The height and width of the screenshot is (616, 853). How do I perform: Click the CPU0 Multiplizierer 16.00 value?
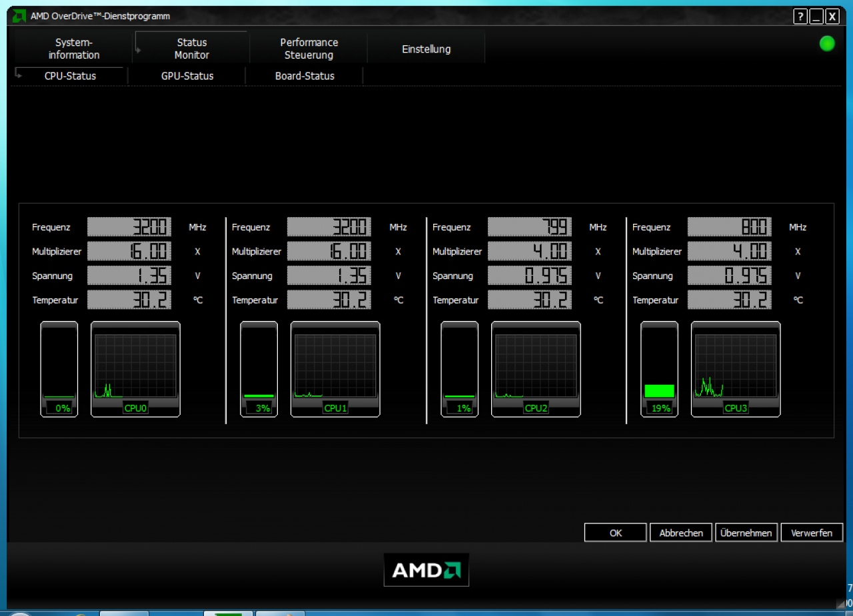click(x=129, y=251)
